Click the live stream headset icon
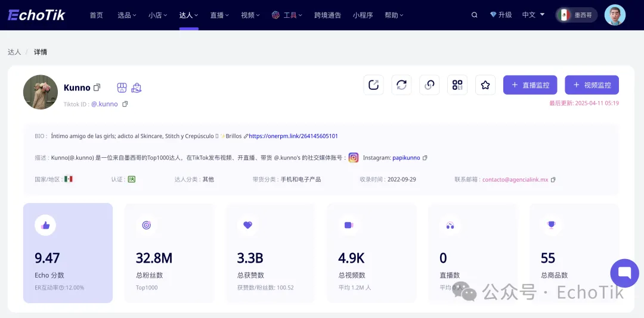 450,225
